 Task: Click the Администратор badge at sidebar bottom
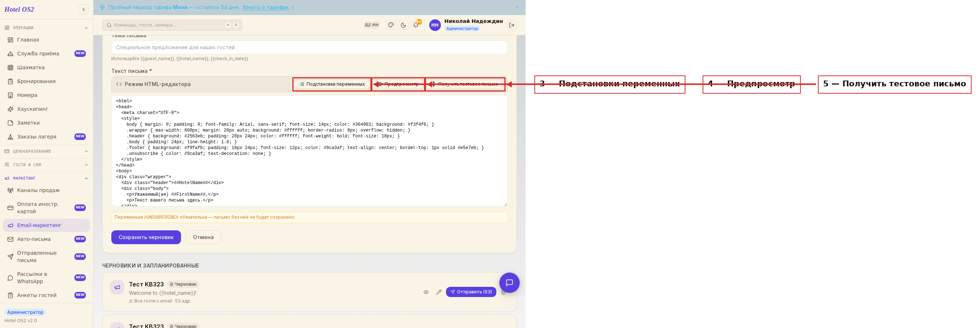25,312
